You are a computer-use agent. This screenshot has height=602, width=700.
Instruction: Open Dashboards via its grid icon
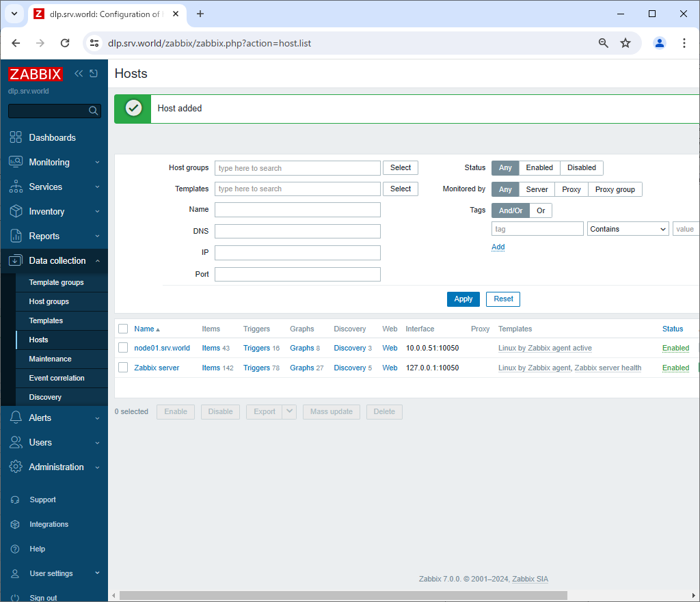16,137
